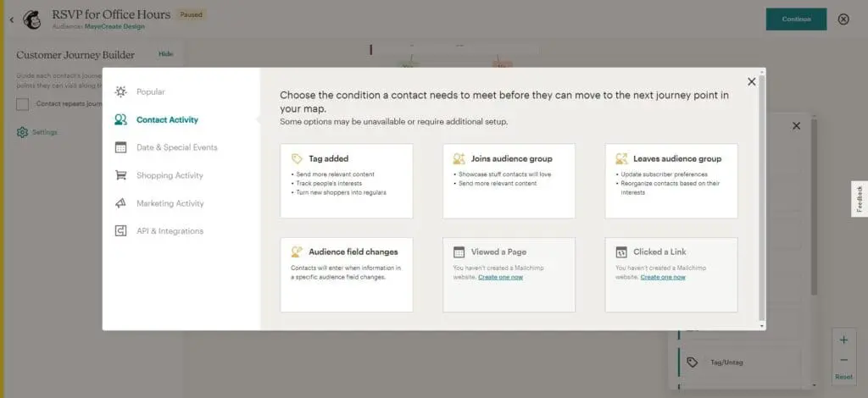
Task: Click the Marketing Activity megaphone icon
Action: coord(121,203)
